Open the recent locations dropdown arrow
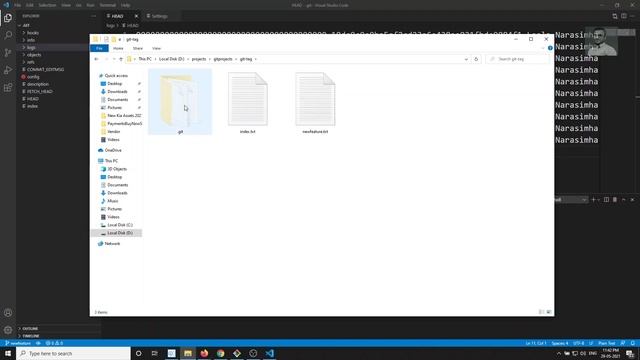The image size is (640, 360). [x=114, y=59]
